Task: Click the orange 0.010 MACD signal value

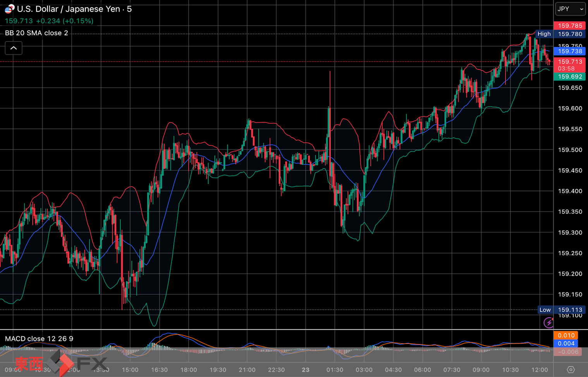Action: click(566, 335)
